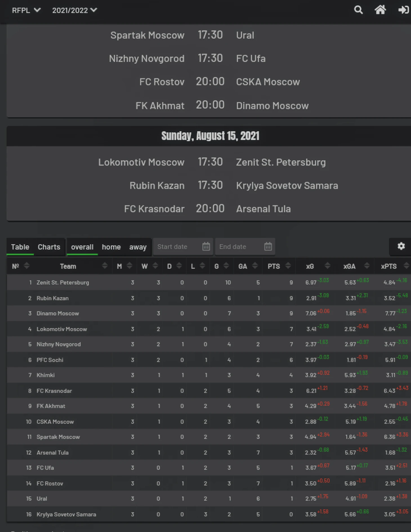Open the RFPL league dropdown

pos(26,10)
